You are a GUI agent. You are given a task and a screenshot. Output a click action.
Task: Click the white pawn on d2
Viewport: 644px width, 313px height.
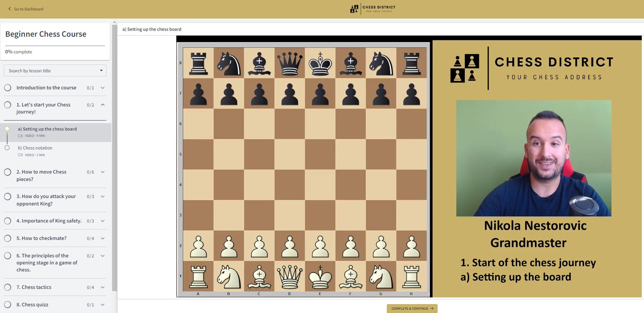click(290, 246)
